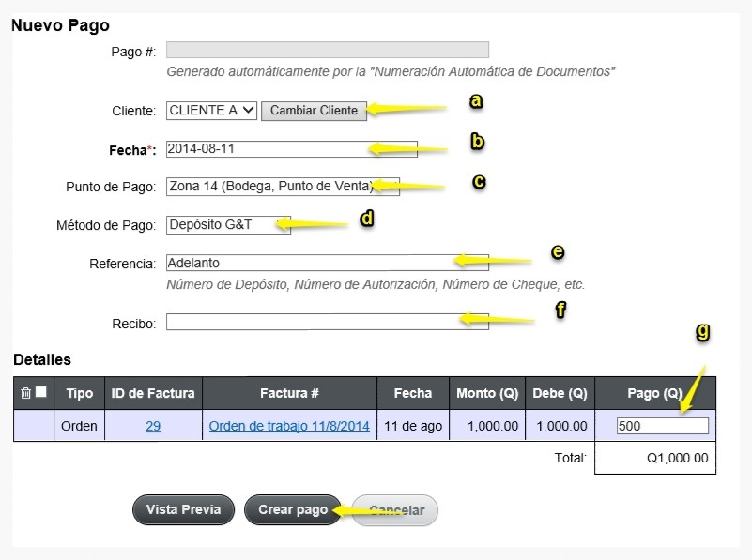
Task: Click the 11 de ago date cell
Action: (413, 426)
